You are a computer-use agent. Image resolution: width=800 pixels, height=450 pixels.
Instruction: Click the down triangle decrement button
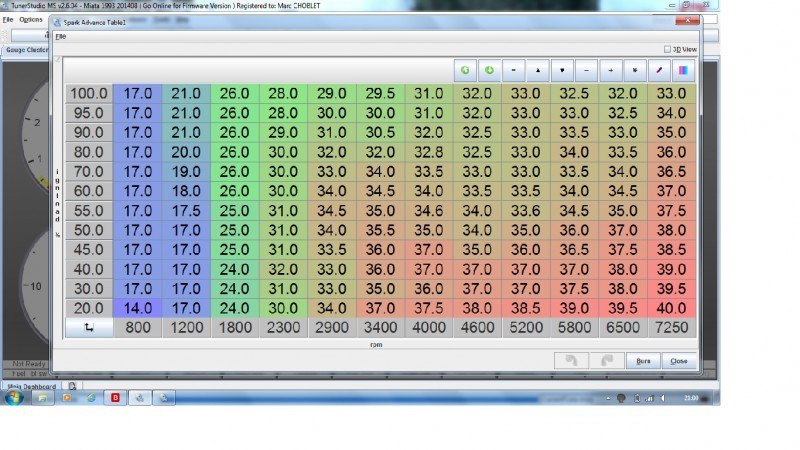click(562, 70)
